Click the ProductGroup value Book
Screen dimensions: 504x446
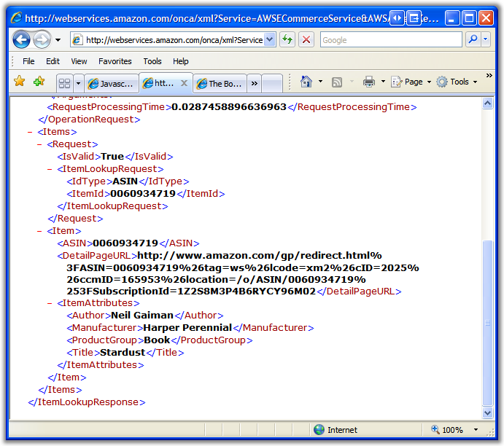(157, 340)
